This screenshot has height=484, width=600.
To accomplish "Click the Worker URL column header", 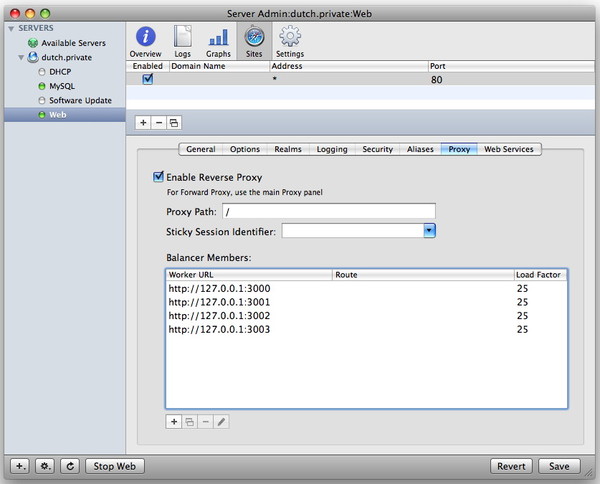I will coord(249,275).
